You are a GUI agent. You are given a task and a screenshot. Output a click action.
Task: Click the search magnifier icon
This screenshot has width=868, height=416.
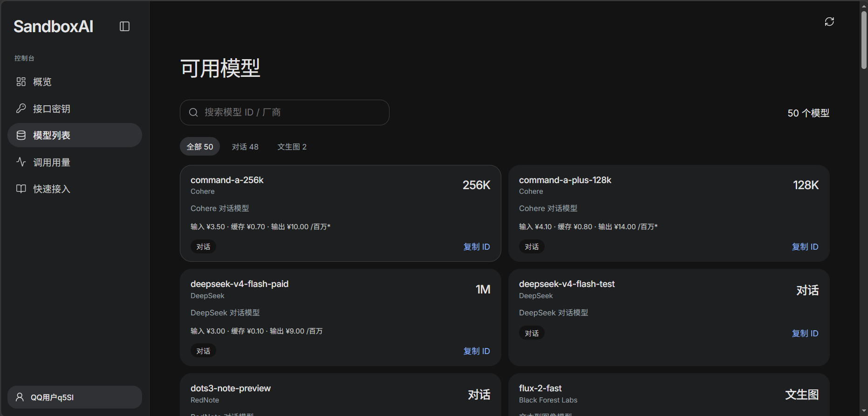click(193, 112)
